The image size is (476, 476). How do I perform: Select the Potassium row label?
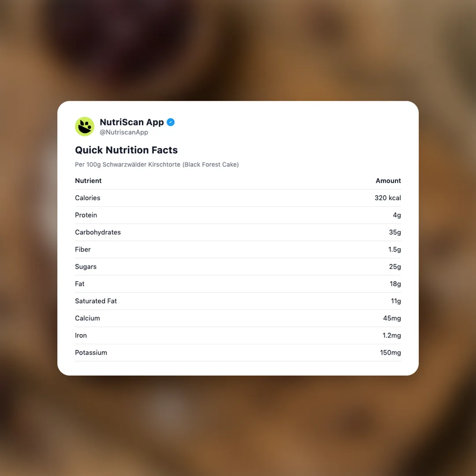91,353
